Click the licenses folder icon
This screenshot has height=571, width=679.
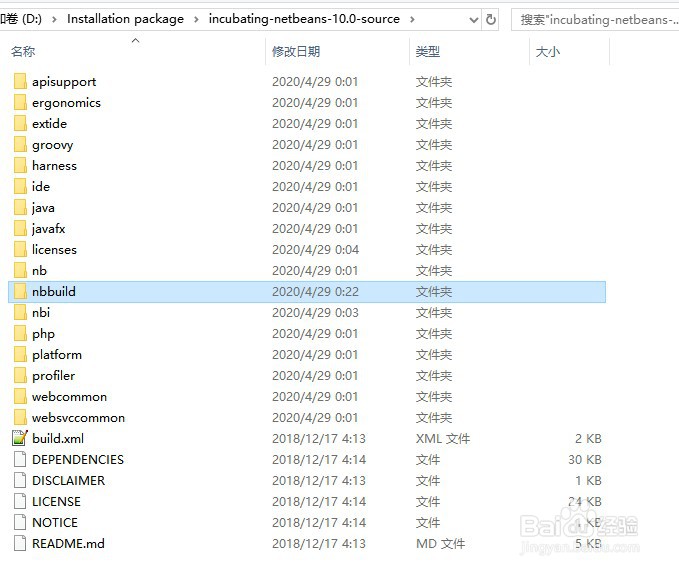point(20,249)
